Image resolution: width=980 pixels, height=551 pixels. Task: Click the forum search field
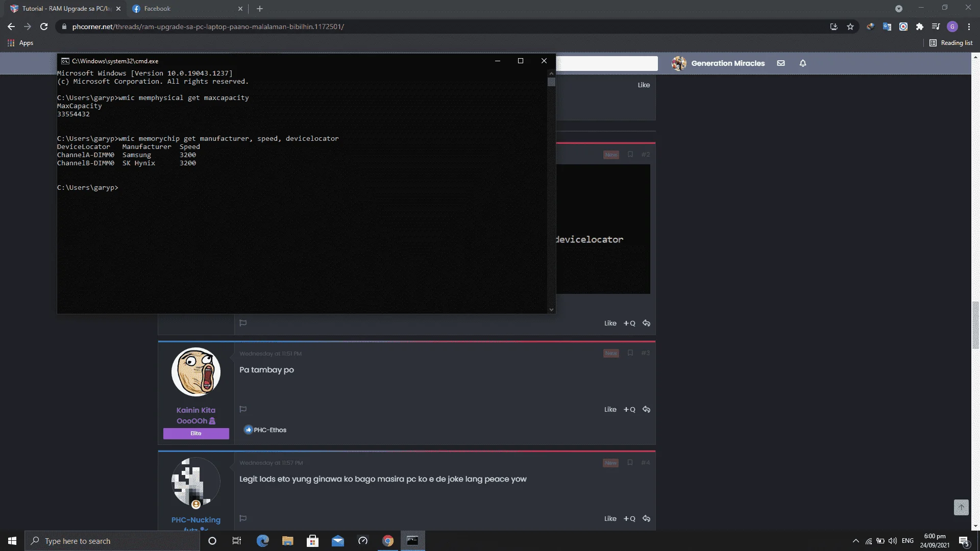[x=607, y=63]
